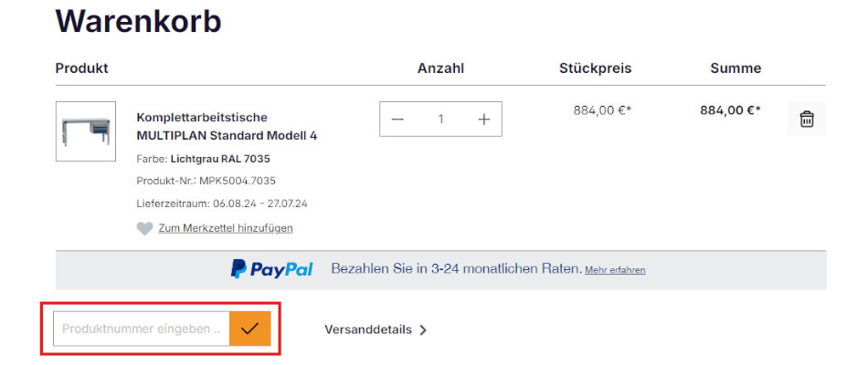Focus the Produktnummer eingeben input field

(141, 328)
